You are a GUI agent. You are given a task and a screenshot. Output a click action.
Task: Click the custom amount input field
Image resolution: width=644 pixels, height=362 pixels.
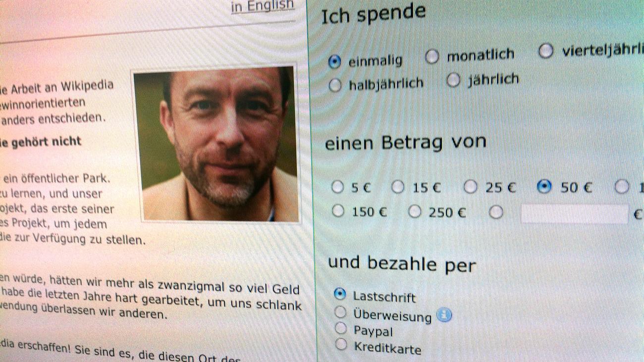[x=575, y=214]
